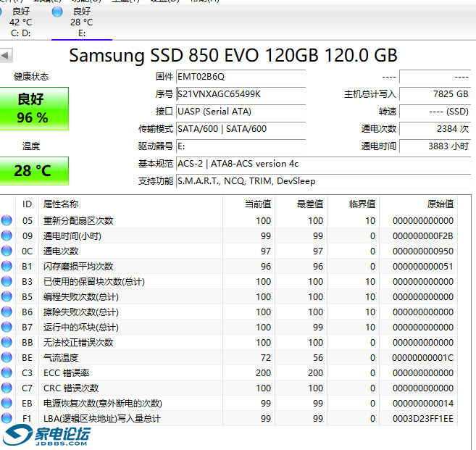Click raw value 0003D23FF1EE
The width and height of the screenshot is (476, 450).
point(423,418)
